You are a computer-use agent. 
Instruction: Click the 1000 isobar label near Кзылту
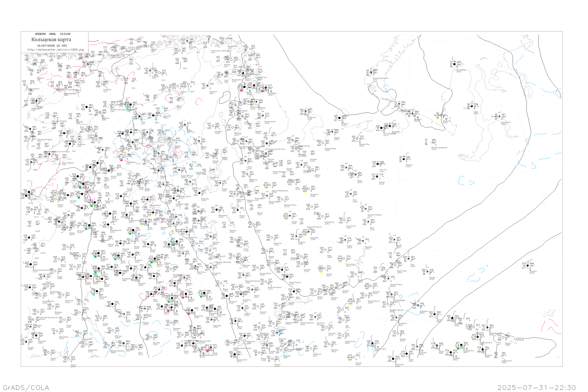tap(519, 339)
